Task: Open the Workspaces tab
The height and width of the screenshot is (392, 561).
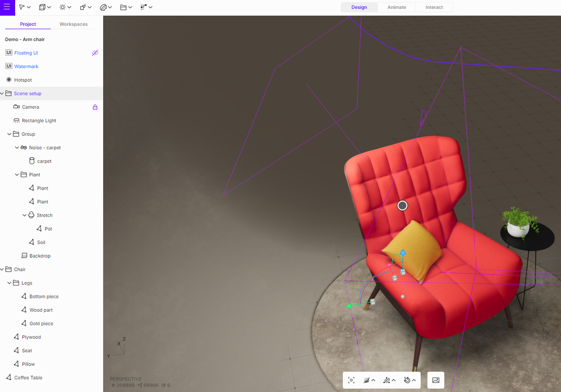Action: click(x=73, y=24)
